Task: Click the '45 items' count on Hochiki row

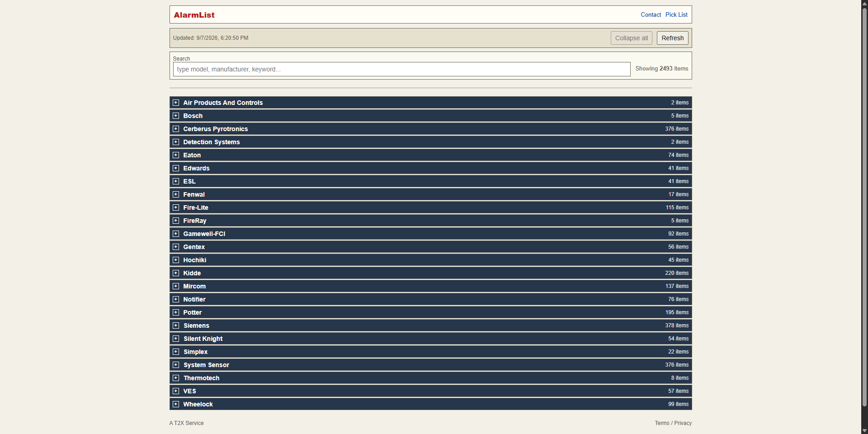Action: (679, 260)
